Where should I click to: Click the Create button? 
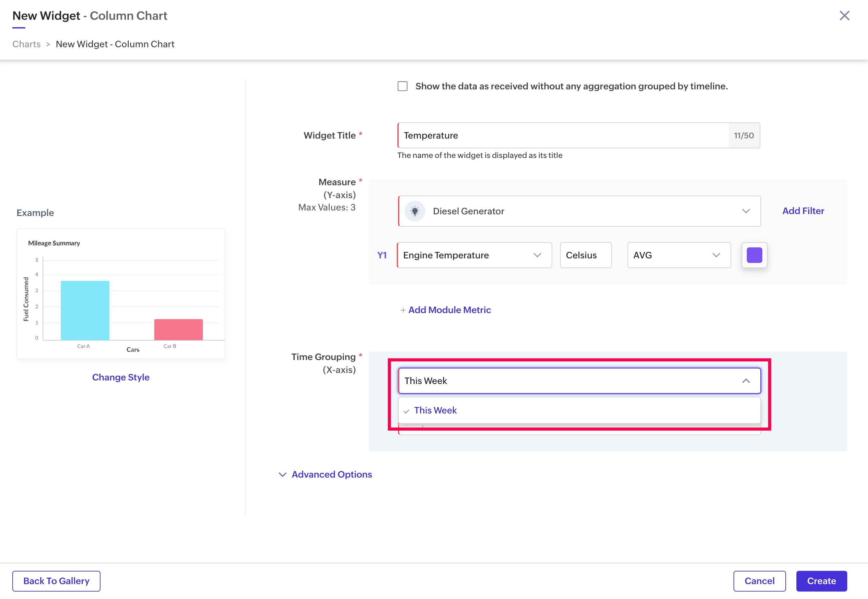[x=821, y=581]
